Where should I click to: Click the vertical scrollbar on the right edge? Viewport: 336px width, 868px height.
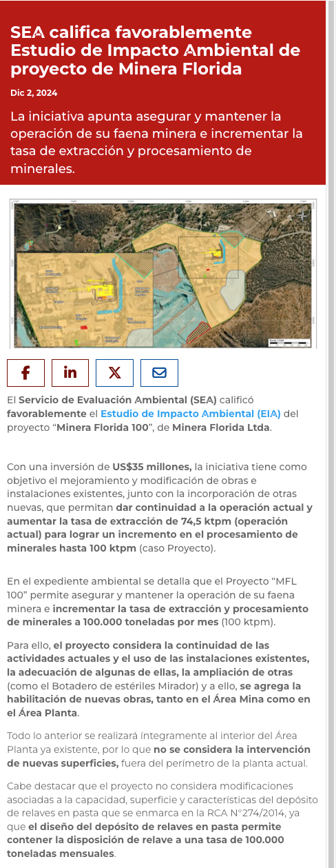330,434
